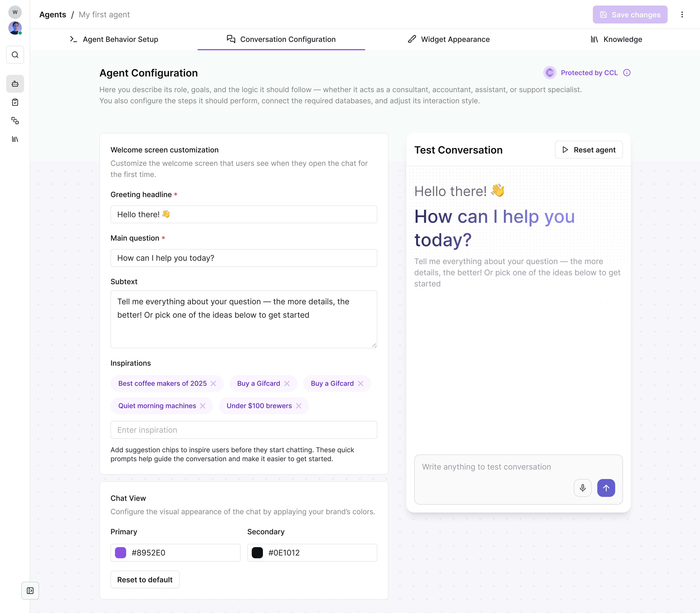Switch to the Widget Appearance tab
Viewport: 700px width, 613px height.
[449, 39]
